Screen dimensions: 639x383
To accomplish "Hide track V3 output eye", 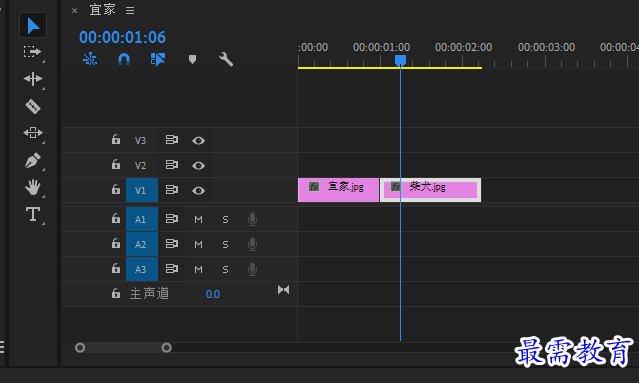I will [198, 141].
